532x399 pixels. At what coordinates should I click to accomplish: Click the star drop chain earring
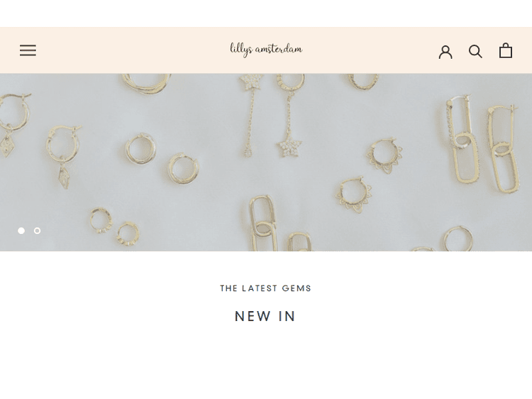coord(289,116)
